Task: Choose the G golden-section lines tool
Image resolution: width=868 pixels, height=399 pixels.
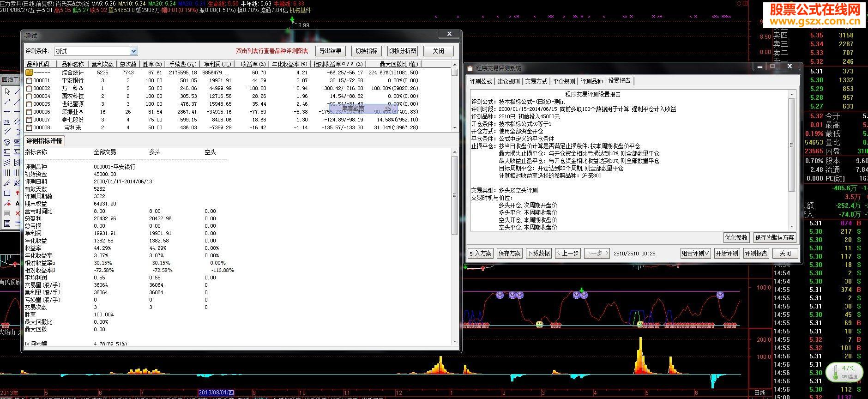Action: [7, 152]
